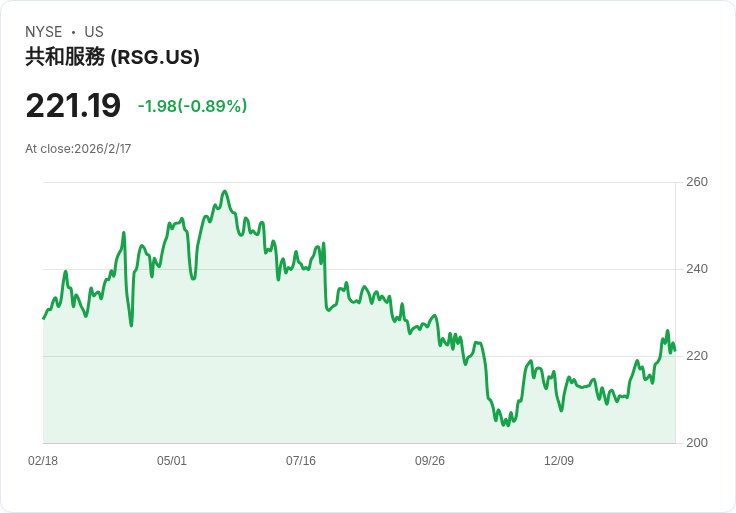736x513 pixels.
Task: Select the 02/18 date on x-axis
Action: [x=43, y=461]
